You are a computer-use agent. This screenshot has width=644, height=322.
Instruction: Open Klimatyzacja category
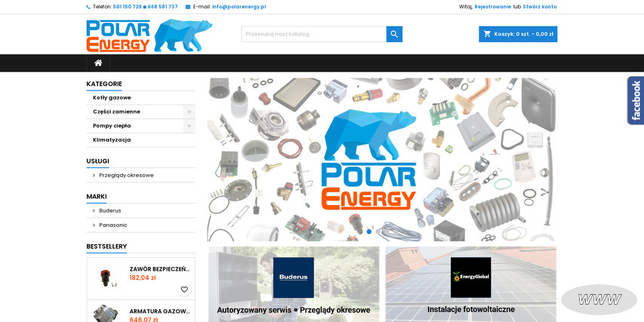(x=112, y=140)
